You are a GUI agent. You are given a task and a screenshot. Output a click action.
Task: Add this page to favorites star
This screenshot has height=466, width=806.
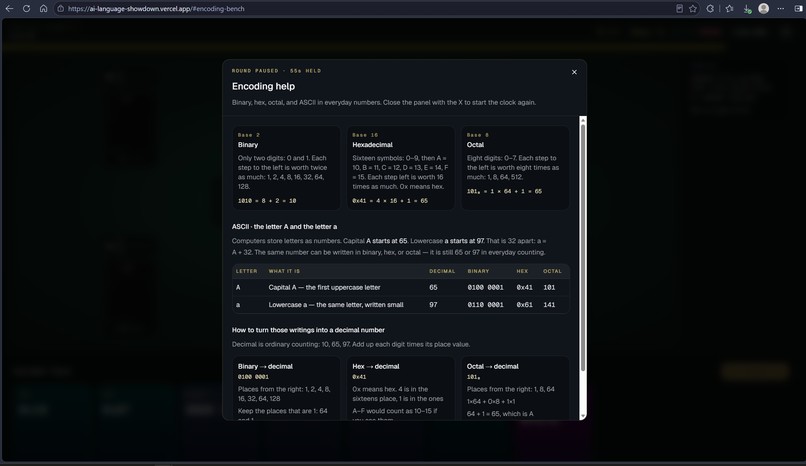pyautogui.click(x=693, y=9)
